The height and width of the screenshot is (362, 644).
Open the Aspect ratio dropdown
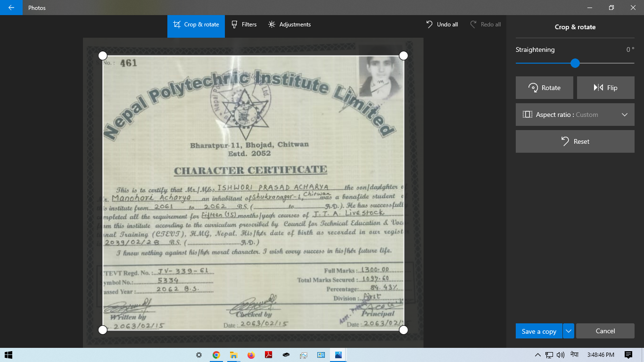coord(575,115)
